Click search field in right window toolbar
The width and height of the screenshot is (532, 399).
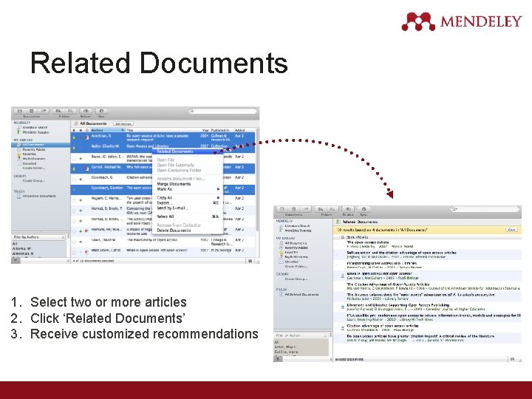coord(485,209)
